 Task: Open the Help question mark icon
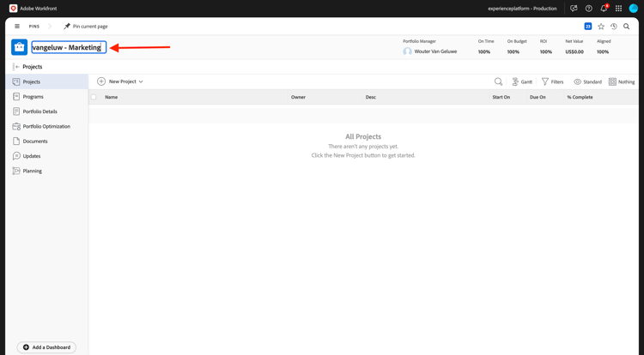pyautogui.click(x=588, y=9)
